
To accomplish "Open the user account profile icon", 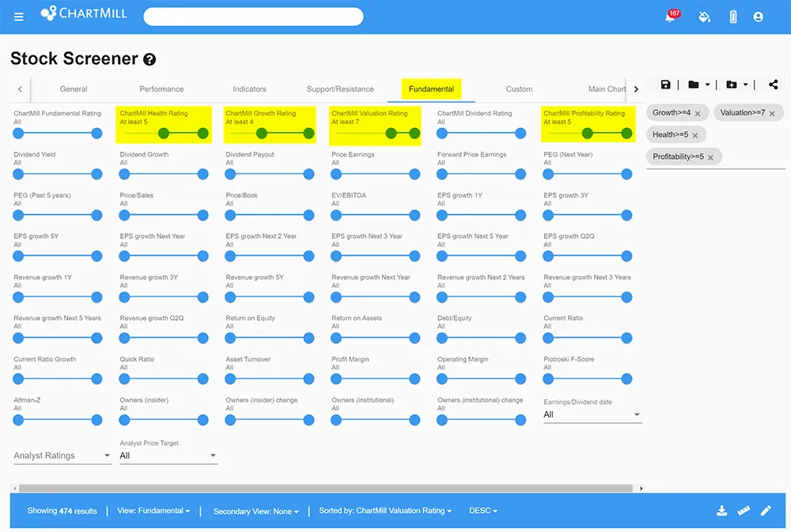I will pos(758,17).
